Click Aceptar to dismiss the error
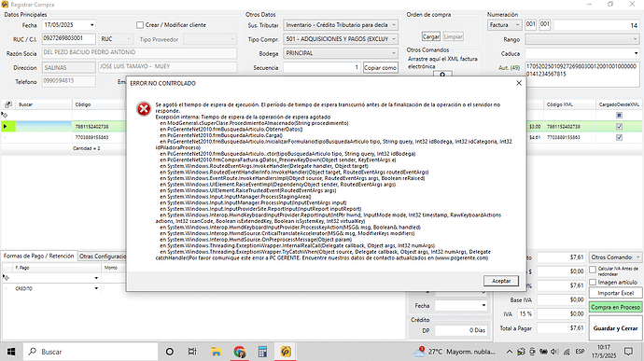Screen dimensions: 644x361 501,281
